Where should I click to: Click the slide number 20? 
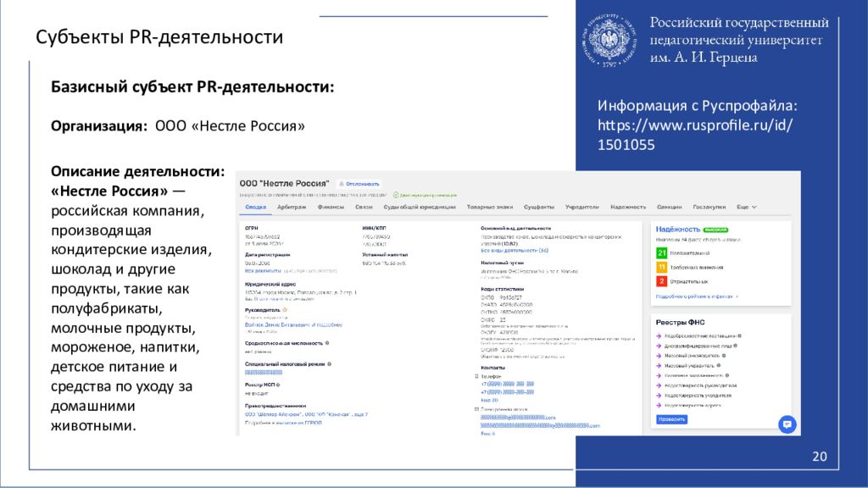820,457
